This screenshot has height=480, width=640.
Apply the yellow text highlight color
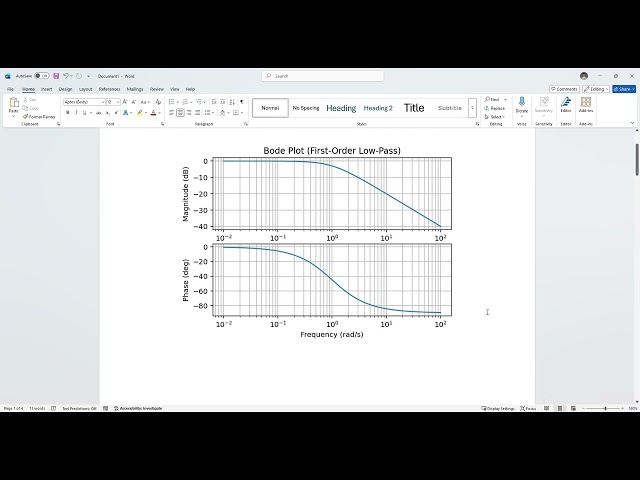pyautogui.click(x=140, y=113)
